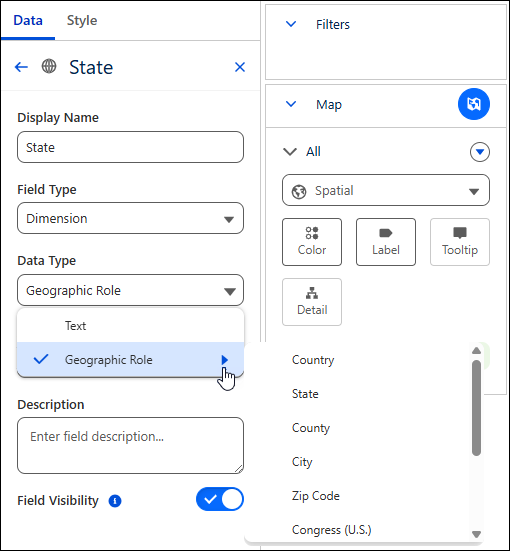Choose Congress (U.S.) geographic role
This screenshot has height=551, width=510.
coord(331,530)
